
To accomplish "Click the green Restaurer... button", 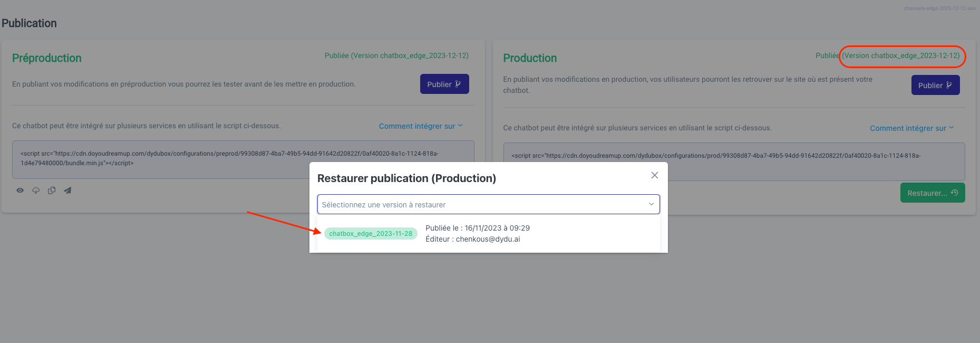I will [x=933, y=193].
